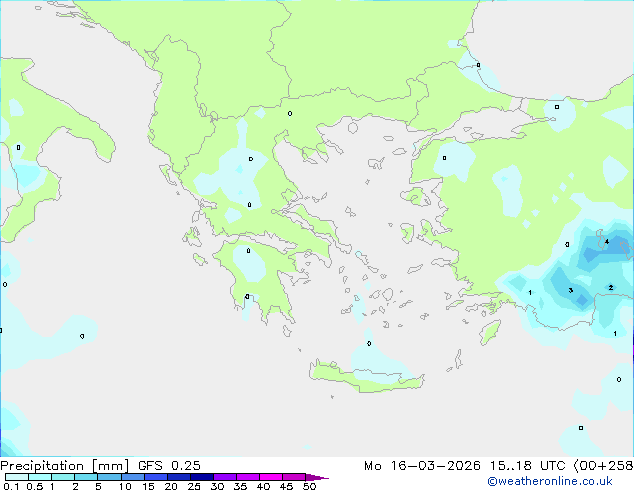Click the '15..18 UTC' time text
This screenshot has width=634, height=490.
[x=527, y=466]
